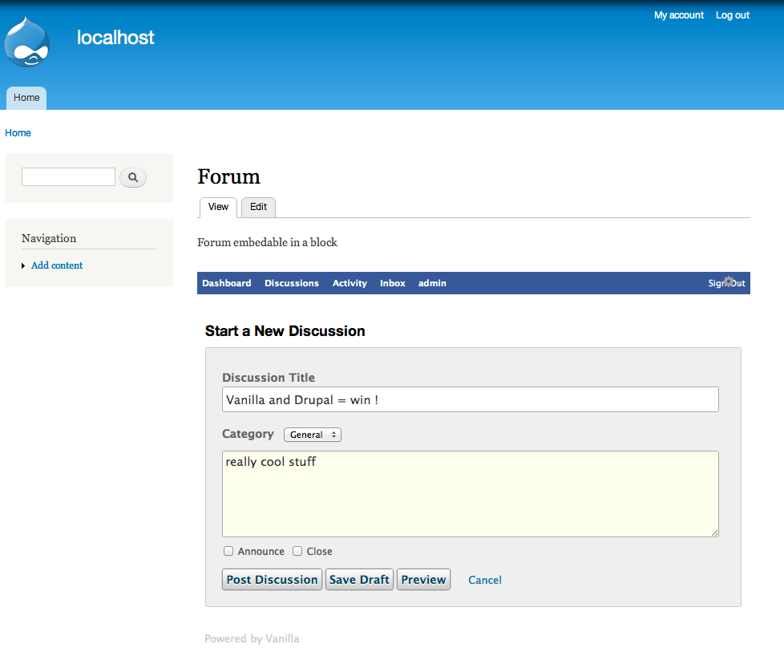This screenshot has height=672, width=784.
Task: Click the Log out link
Action: click(x=733, y=15)
